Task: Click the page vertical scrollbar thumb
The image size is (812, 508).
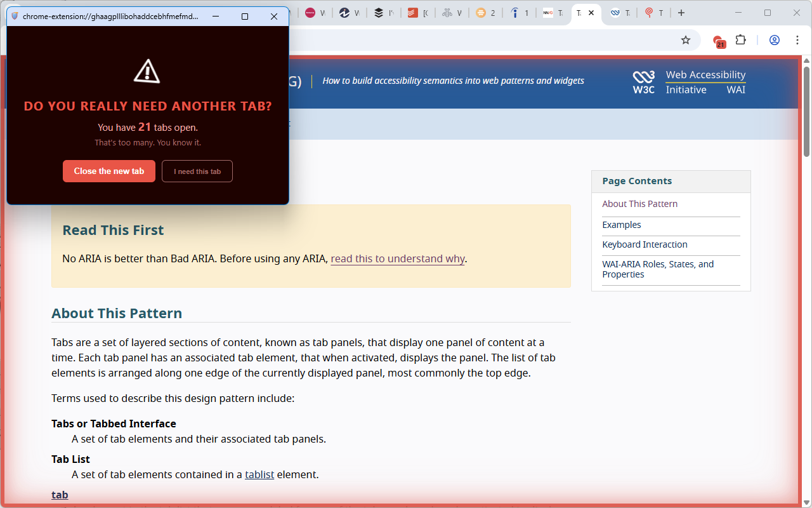Action: (807, 112)
